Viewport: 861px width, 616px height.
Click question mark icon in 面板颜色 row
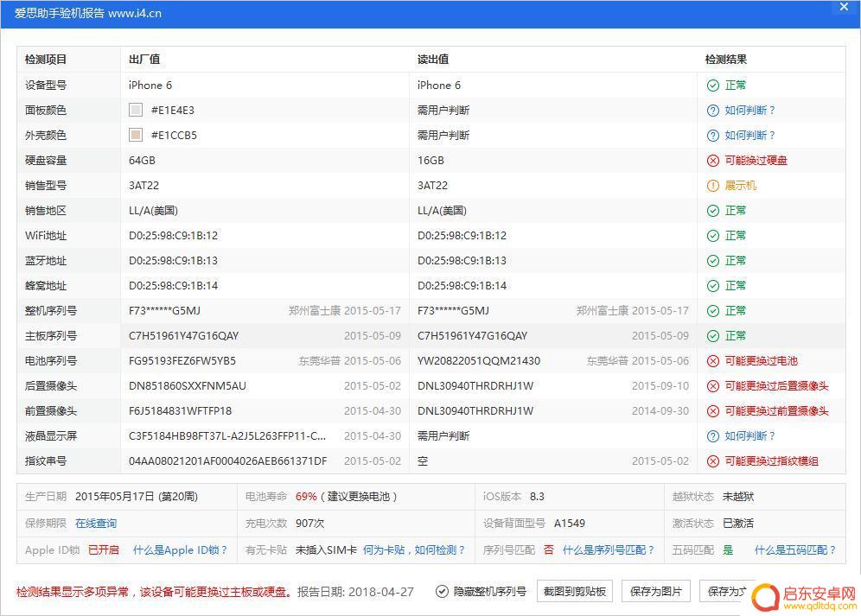point(712,111)
